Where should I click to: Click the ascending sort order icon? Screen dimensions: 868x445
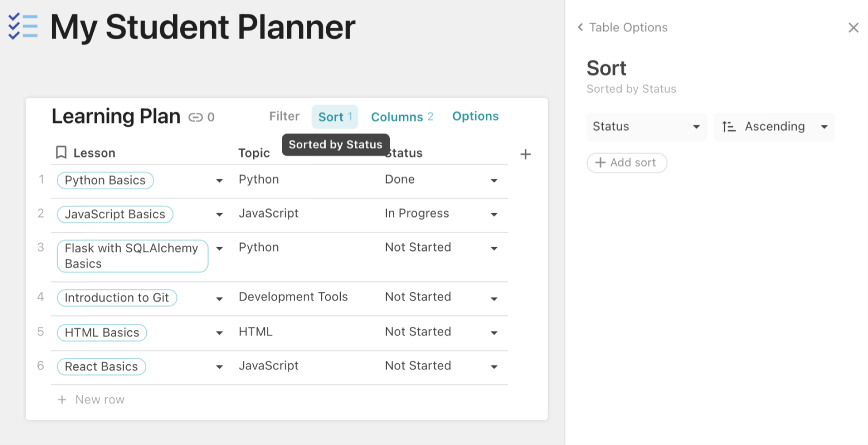point(728,127)
